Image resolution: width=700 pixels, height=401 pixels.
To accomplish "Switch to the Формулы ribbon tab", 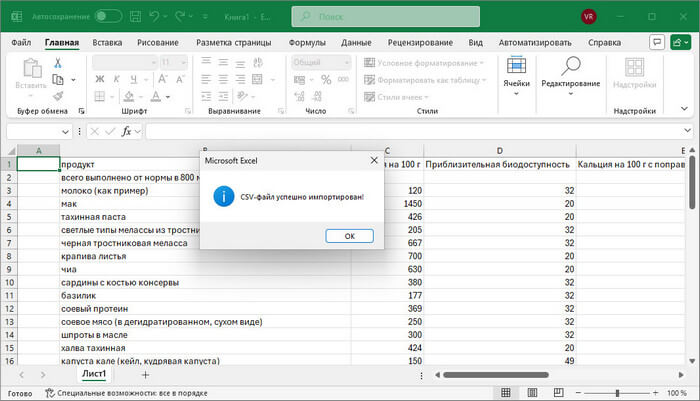I will 307,43.
